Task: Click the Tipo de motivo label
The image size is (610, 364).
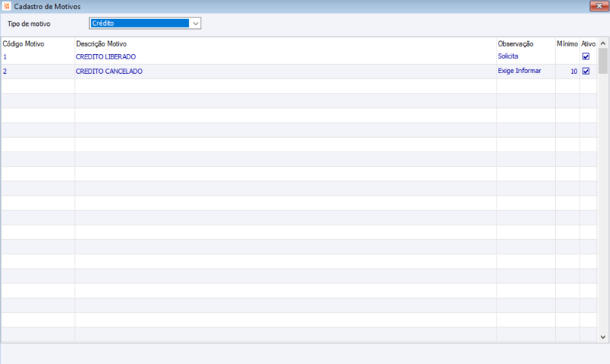Action: pos(29,24)
